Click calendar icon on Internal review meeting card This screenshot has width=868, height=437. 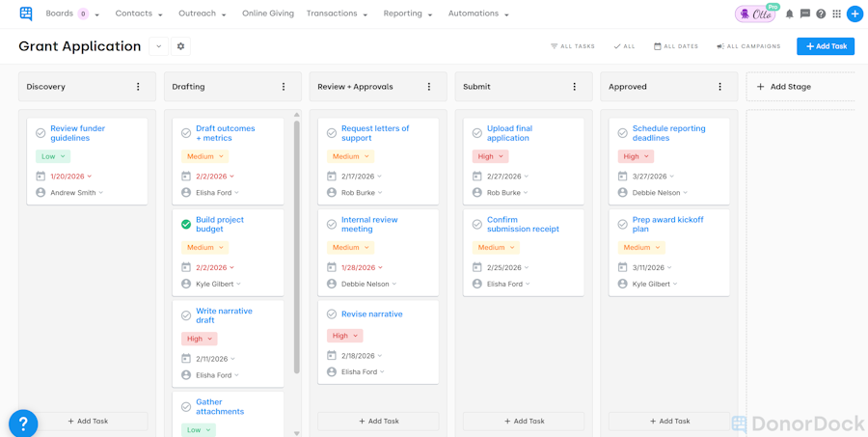point(332,267)
